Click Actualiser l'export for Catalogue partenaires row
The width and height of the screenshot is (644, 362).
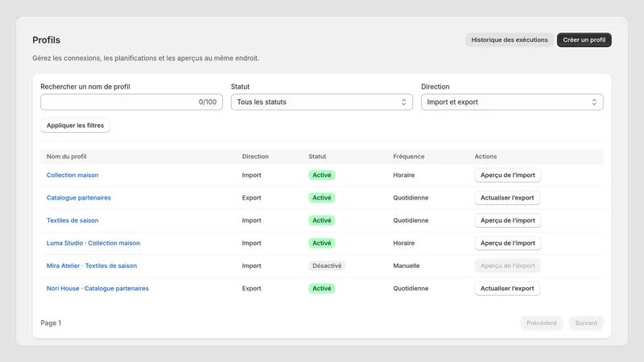pyautogui.click(x=507, y=197)
